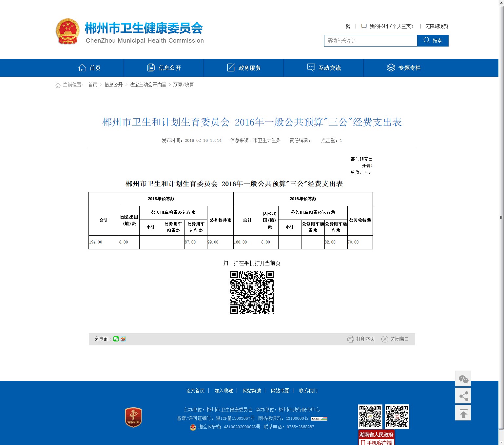504x445 pixels.
Task: Click the floating share sidebar icon
Action: pos(463,396)
